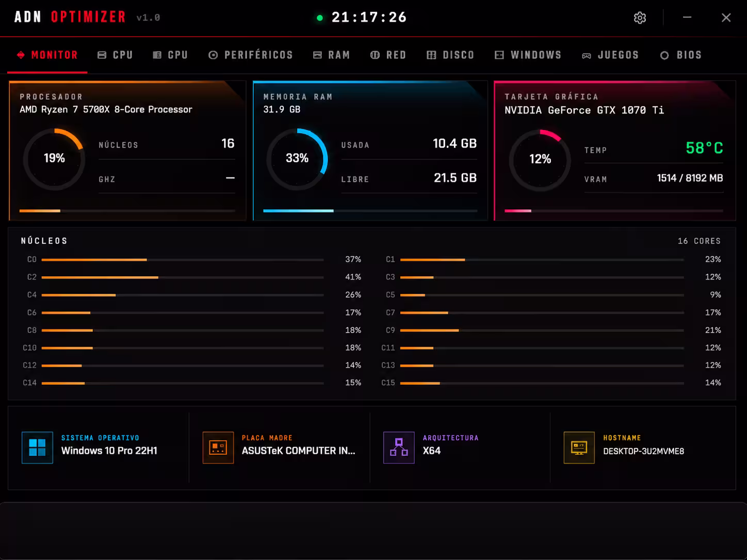Click the purple network icon beside Arquitectura
The height and width of the screenshot is (560, 747).
click(x=399, y=448)
